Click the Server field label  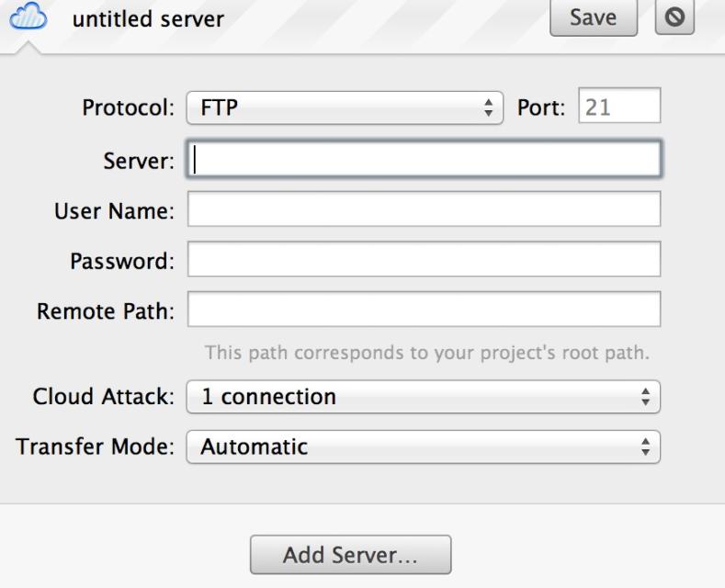tap(139, 161)
